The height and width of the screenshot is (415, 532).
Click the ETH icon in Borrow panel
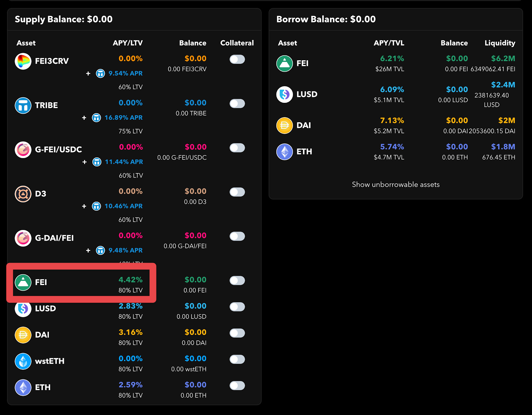284,151
